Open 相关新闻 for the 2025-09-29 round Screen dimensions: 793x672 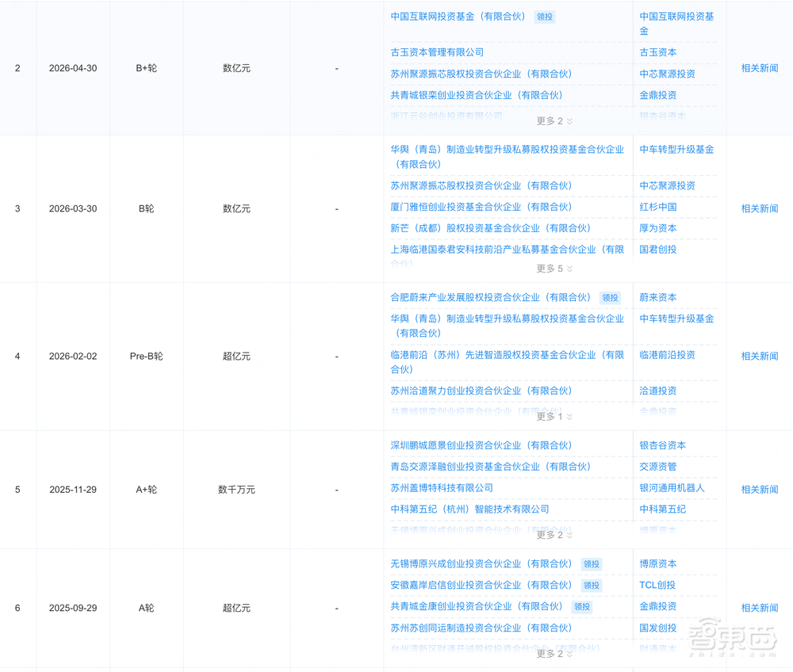(x=760, y=608)
